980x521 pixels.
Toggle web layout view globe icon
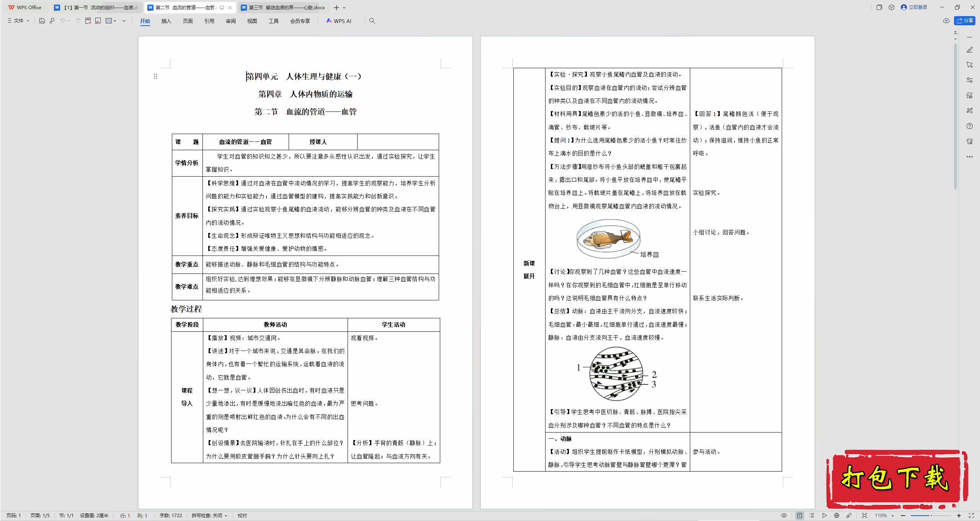tap(836, 516)
